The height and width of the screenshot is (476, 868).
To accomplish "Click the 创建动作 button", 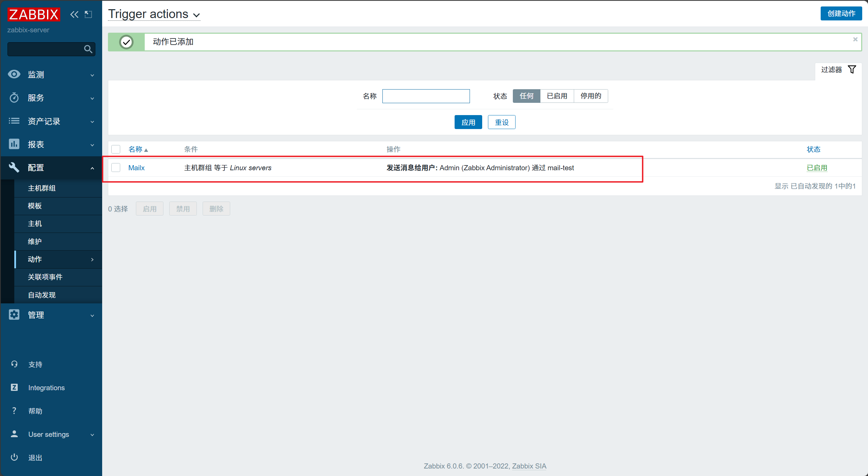I will (841, 14).
